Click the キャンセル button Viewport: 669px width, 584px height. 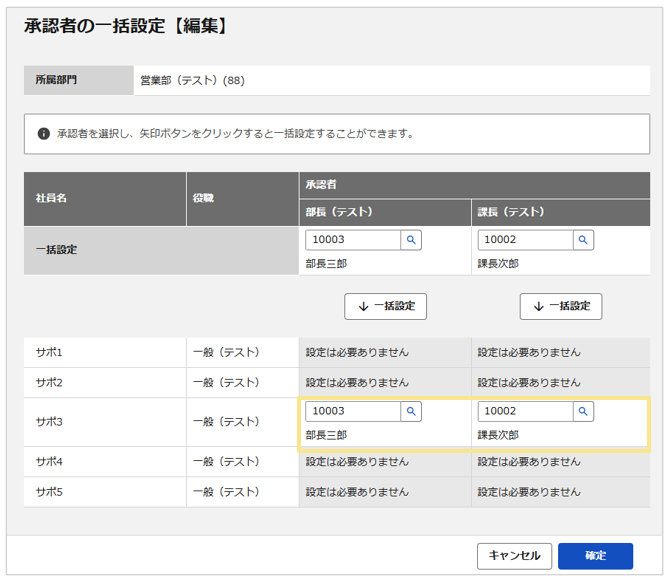(x=514, y=556)
